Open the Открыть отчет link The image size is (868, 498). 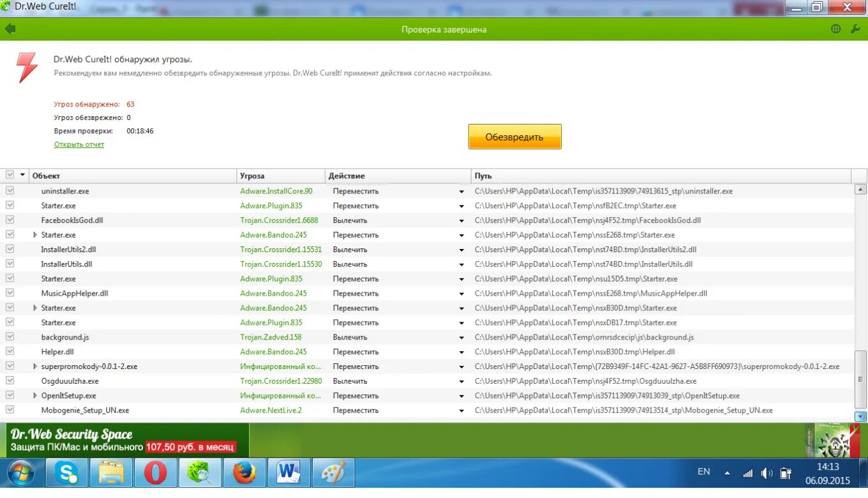click(x=79, y=144)
